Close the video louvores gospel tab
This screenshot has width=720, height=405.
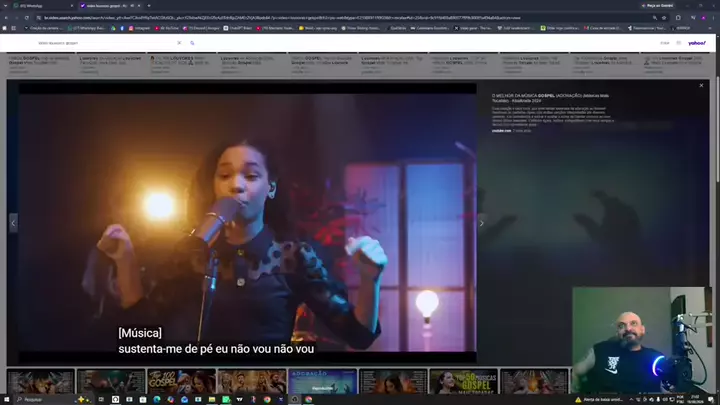click(x=139, y=6)
